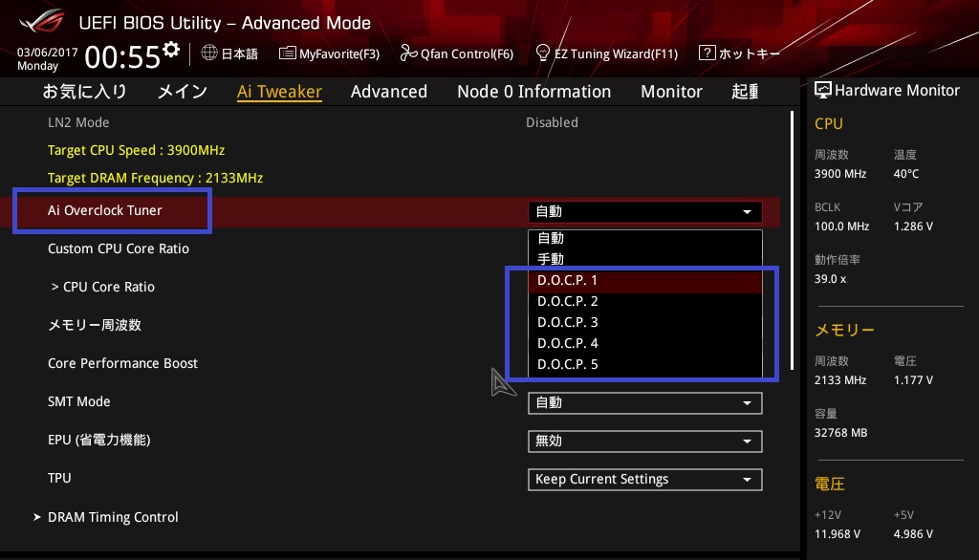This screenshot has width=979, height=560.
Task: Click MyFavorite(F3) label
Action: pos(339,54)
